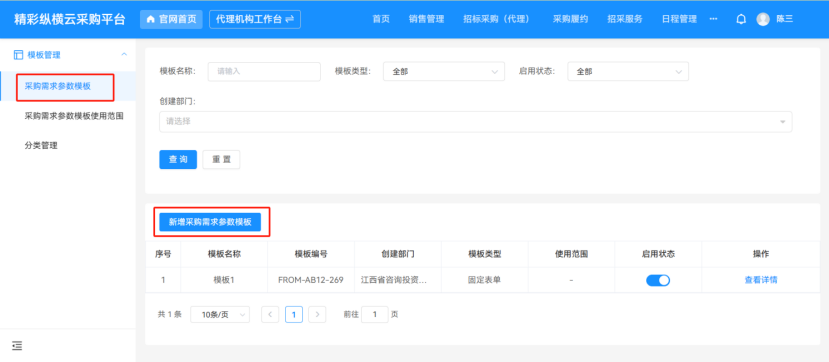This screenshot has width=829, height=362.
Task: Open the 10条/页 page size dropdown
Action: point(220,314)
